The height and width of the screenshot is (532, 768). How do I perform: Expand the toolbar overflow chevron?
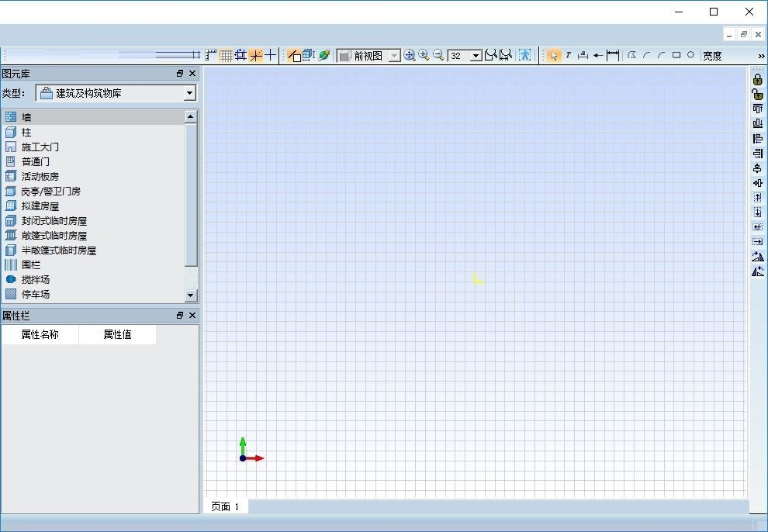click(761, 57)
